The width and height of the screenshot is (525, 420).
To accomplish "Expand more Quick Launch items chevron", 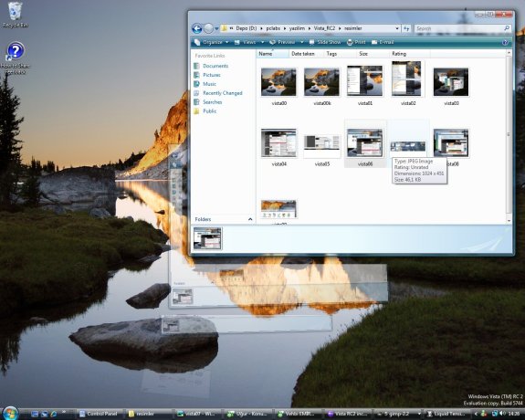I will (64, 412).
